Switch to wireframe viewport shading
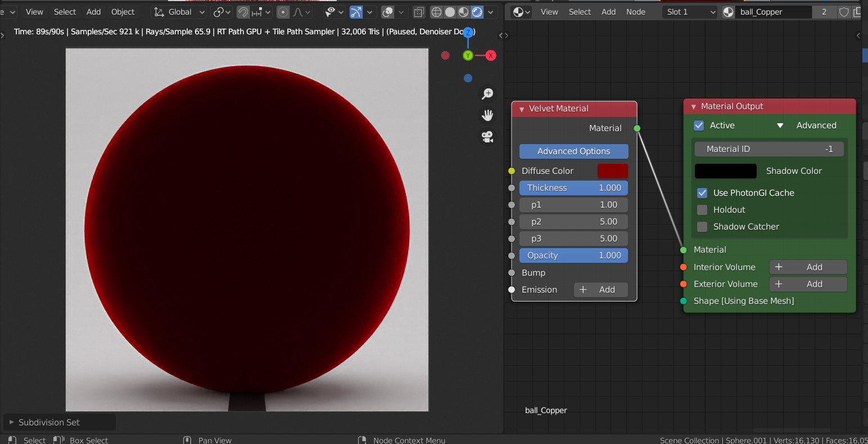Viewport: 868px width, 444px height. pyautogui.click(x=436, y=12)
